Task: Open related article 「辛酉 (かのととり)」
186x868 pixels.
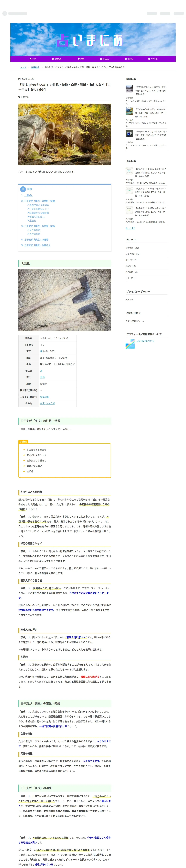Action: pos(151,135)
